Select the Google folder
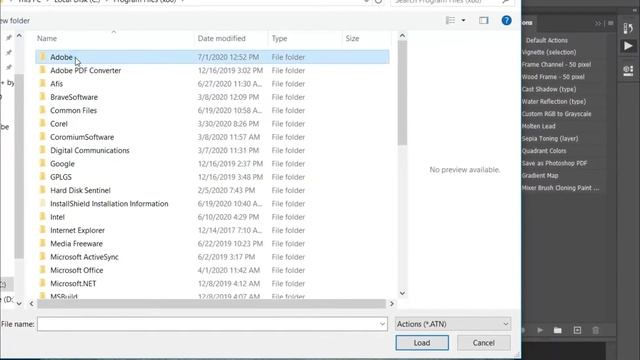This screenshot has height=360, width=640. point(62,164)
